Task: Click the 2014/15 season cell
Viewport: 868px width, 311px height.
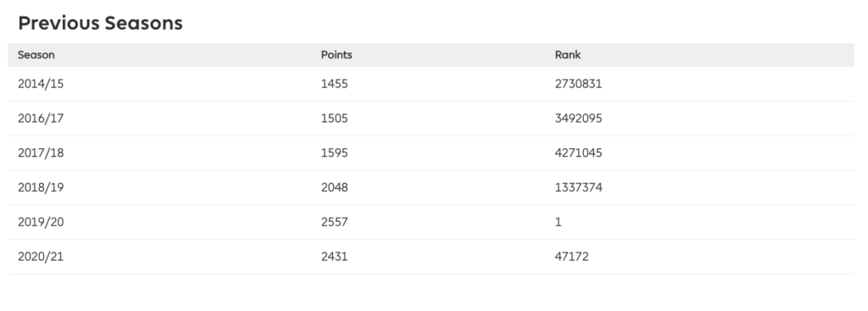Action: 41,84
